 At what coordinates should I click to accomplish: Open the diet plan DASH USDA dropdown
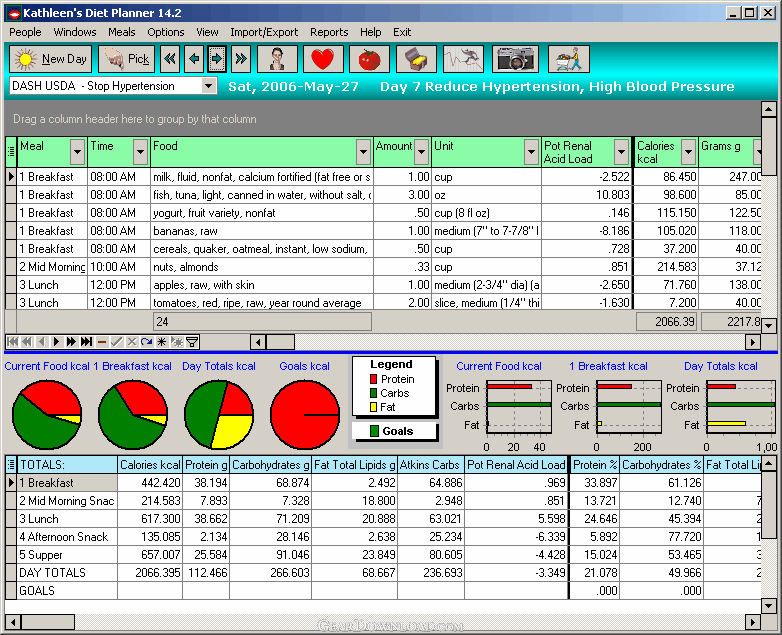209,86
